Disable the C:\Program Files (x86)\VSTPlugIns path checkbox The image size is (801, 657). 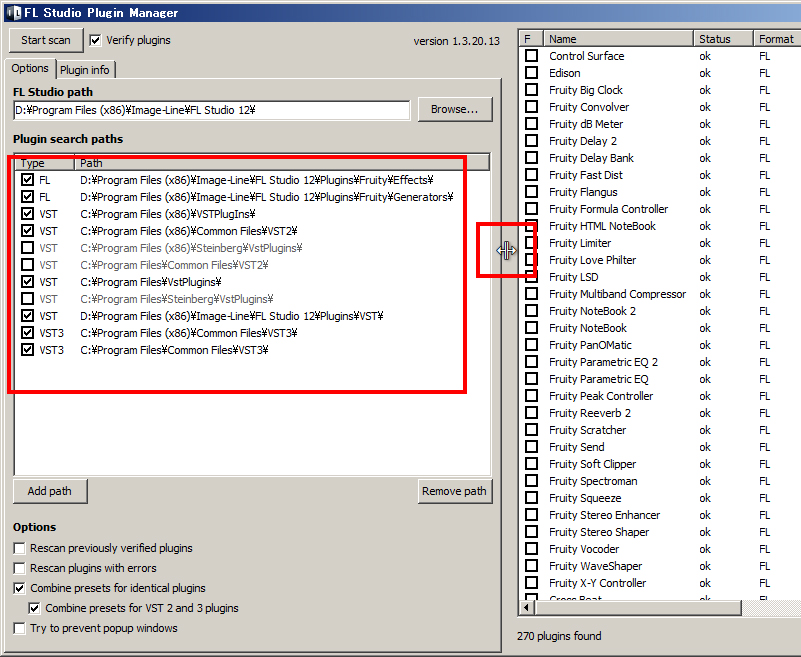click(x=28, y=214)
